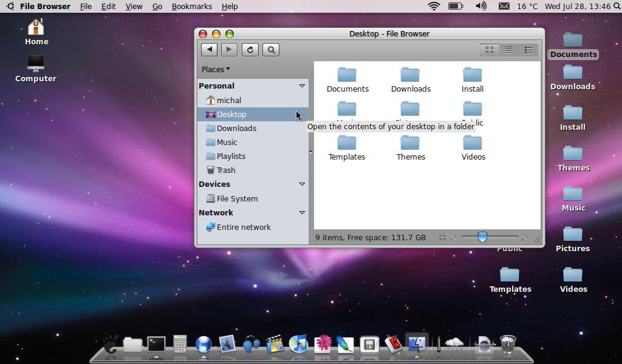Open search with the magnifier toolbar button
This screenshot has height=364, width=622.
coord(271,50)
